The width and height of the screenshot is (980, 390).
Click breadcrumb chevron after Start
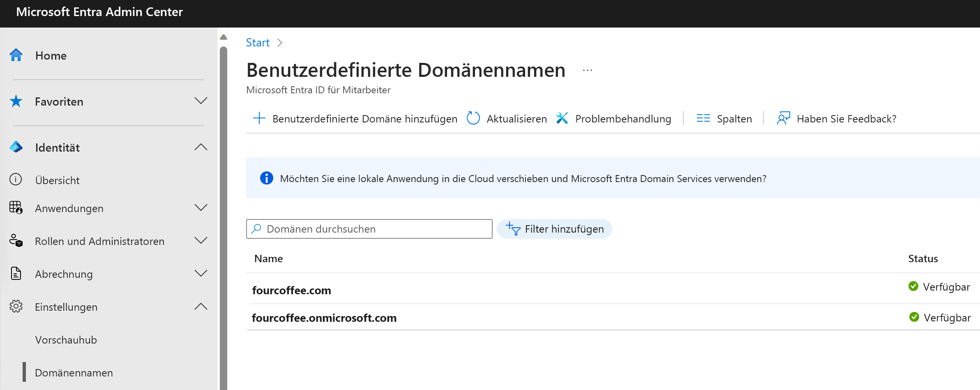tap(280, 43)
